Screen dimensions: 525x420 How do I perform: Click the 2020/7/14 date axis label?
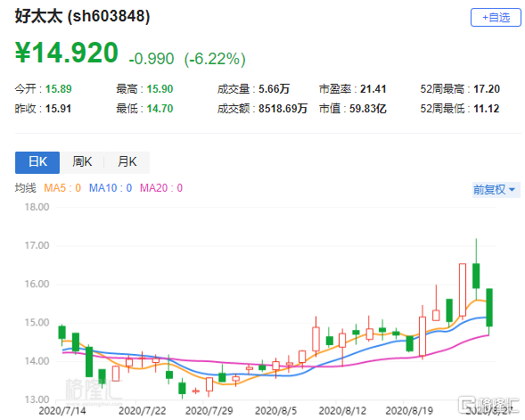pyautogui.click(x=62, y=410)
